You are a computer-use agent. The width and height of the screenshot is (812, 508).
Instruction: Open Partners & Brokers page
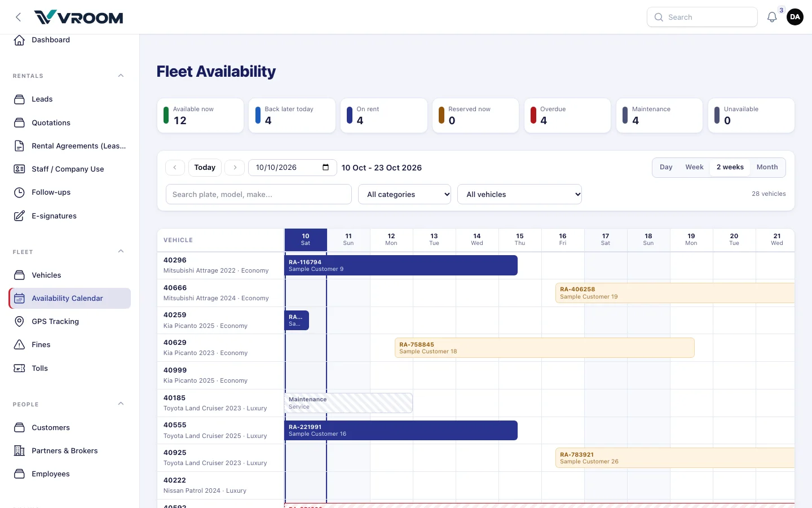[x=70, y=450]
